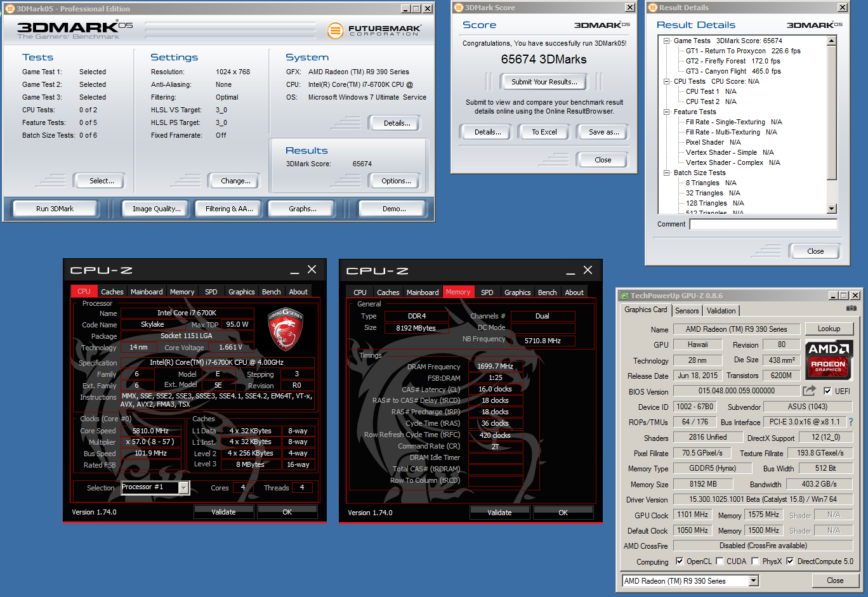
Task: Toggle the OpenCL checkbox
Action: (680, 561)
